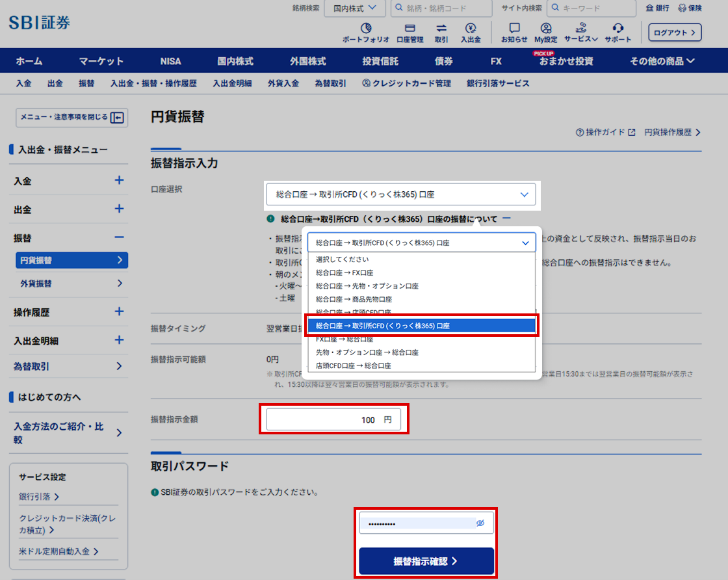Screen dimensions: 728x580
Task: Go to マーケット in main navigation
Action: click(101, 61)
